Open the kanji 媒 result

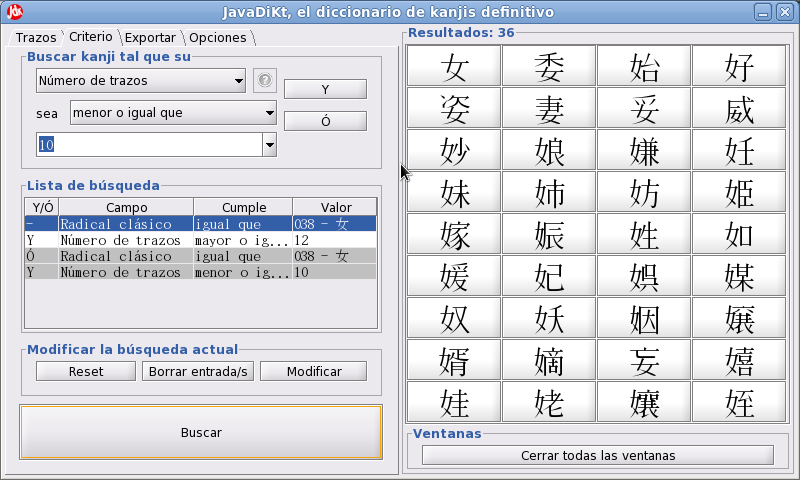click(739, 276)
